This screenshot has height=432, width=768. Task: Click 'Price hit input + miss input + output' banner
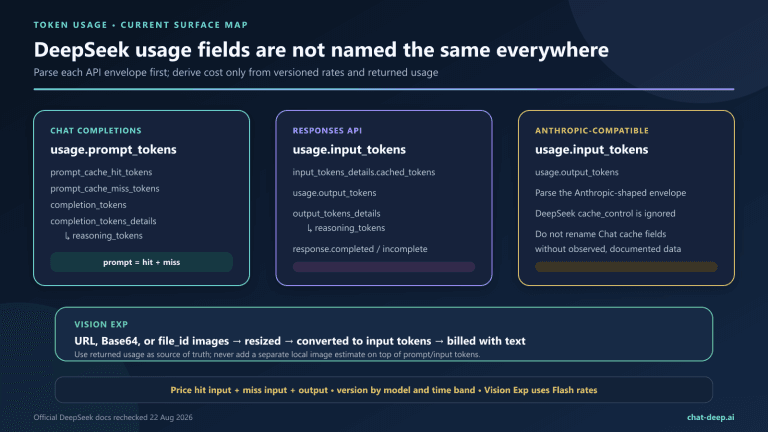pos(384,390)
